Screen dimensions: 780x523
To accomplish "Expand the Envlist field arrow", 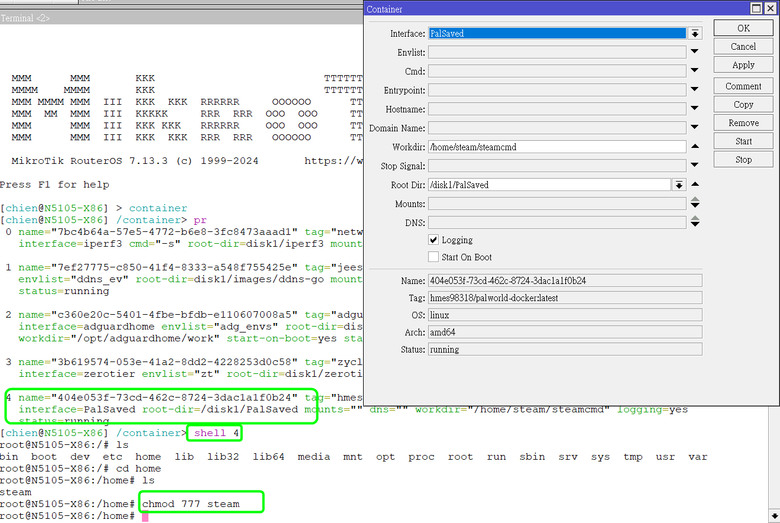I will pyautogui.click(x=695, y=51).
